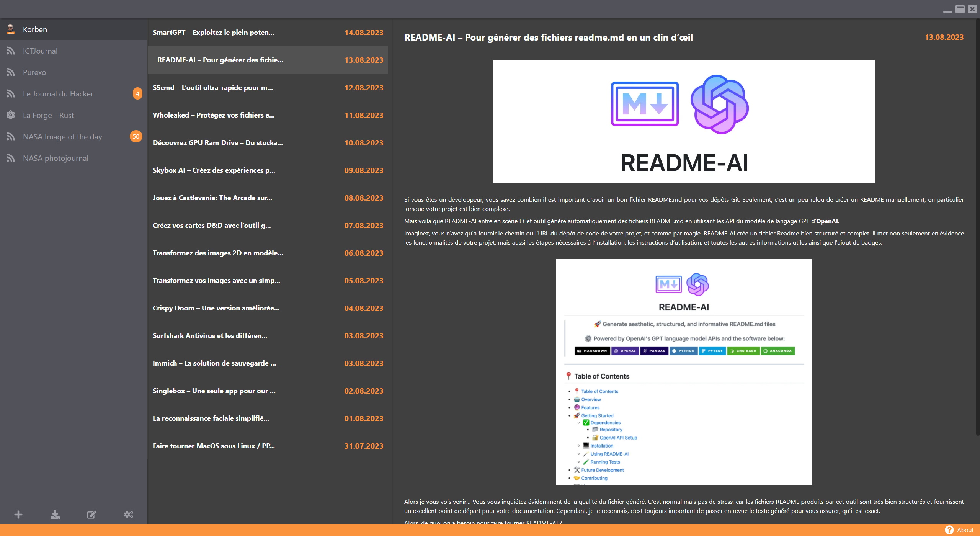Select the README-AI article in list
The height and width of the screenshot is (536, 980).
point(268,60)
